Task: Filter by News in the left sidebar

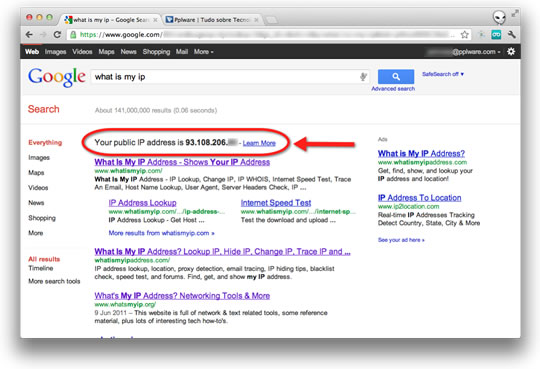Action: coord(36,203)
